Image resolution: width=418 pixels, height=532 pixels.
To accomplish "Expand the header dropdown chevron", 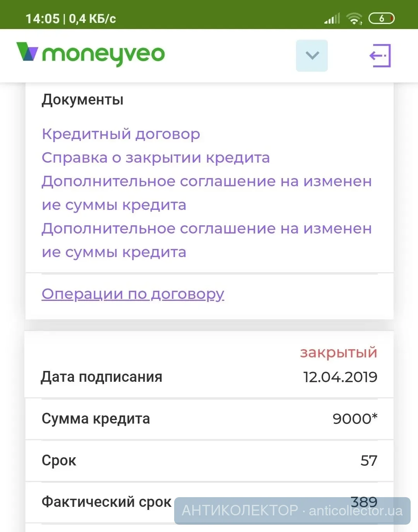I will 312,56.
